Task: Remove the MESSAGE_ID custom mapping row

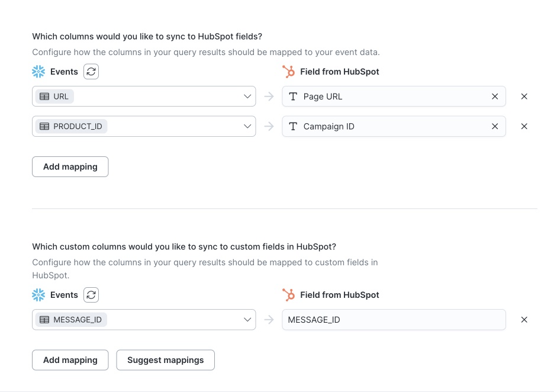Action: [524, 320]
